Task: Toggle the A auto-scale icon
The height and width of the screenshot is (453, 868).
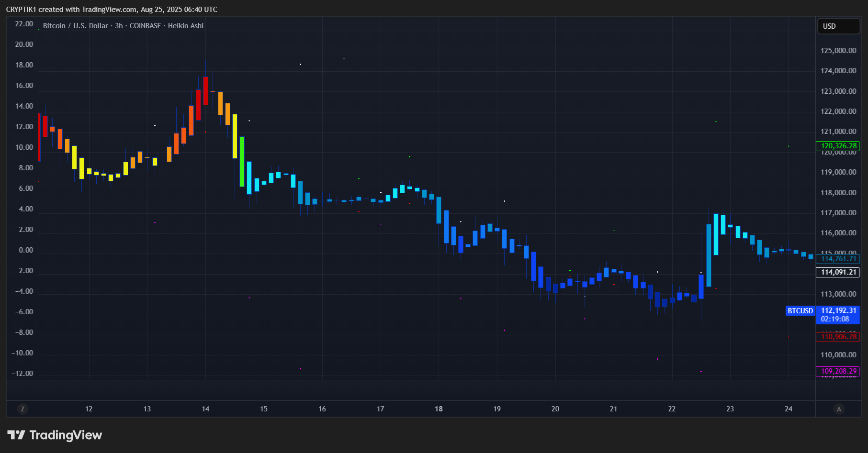Action: click(838, 409)
